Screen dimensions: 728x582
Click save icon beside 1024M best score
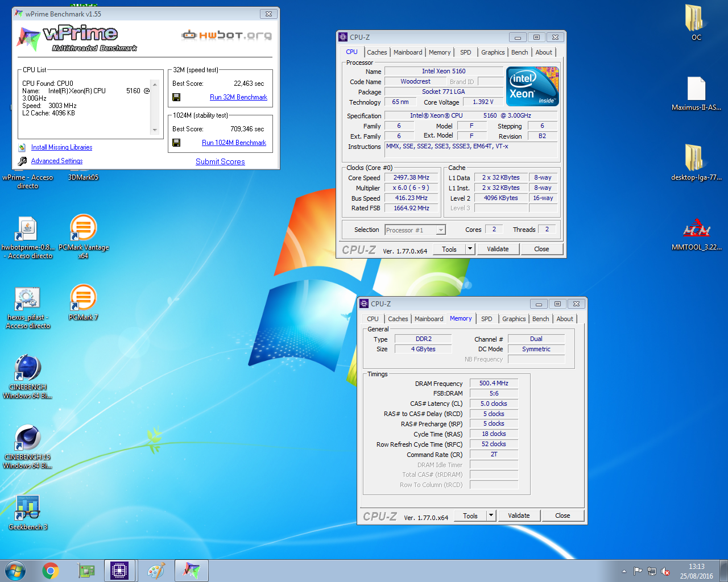coord(176,143)
